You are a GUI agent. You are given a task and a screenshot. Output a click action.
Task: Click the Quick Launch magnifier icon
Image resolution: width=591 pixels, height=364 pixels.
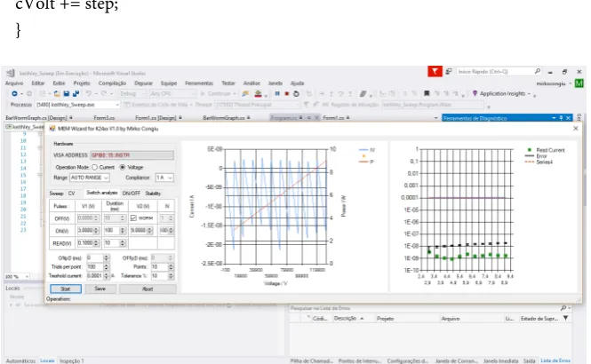[x=538, y=71]
